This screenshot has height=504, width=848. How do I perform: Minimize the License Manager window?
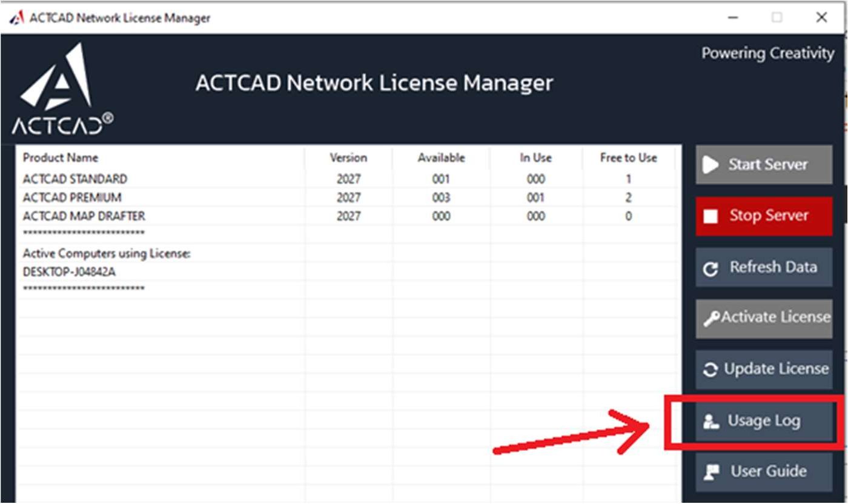pyautogui.click(x=733, y=18)
